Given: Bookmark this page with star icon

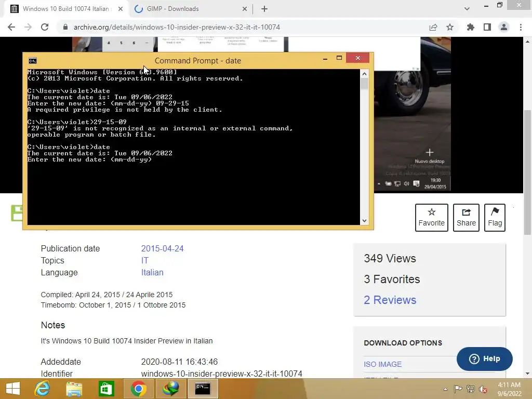Looking at the screenshot, I should pyautogui.click(x=450, y=27).
